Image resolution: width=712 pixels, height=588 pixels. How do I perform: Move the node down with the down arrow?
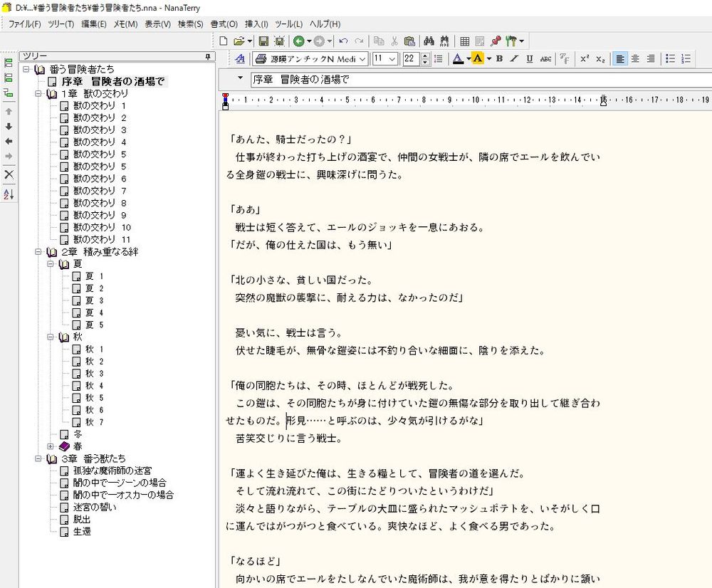tap(9, 127)
